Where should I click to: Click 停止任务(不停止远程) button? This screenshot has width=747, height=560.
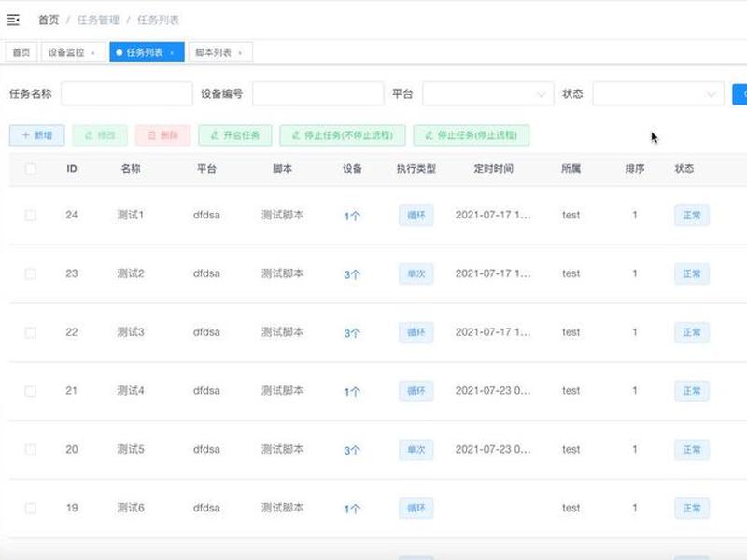[x=343, y=135]
